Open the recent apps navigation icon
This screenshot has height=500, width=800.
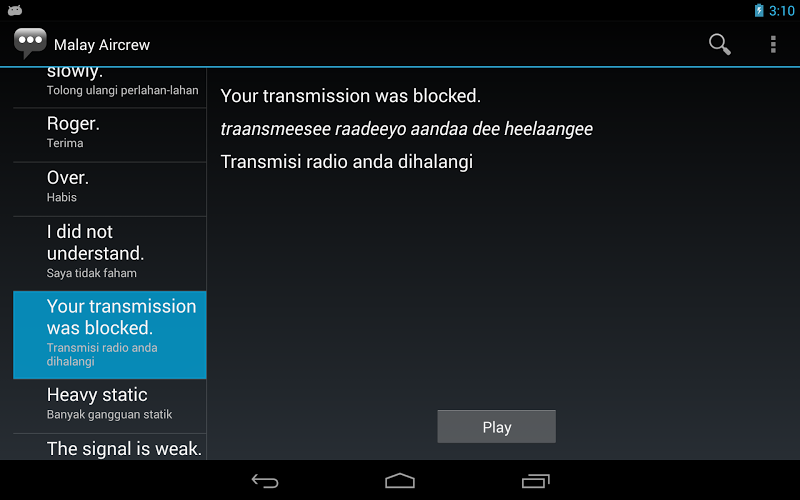[535, 481]
